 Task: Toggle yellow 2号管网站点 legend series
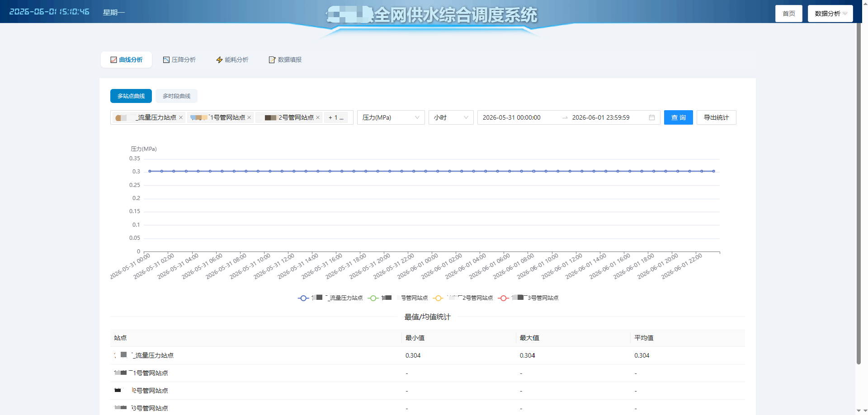coord(463,298)
